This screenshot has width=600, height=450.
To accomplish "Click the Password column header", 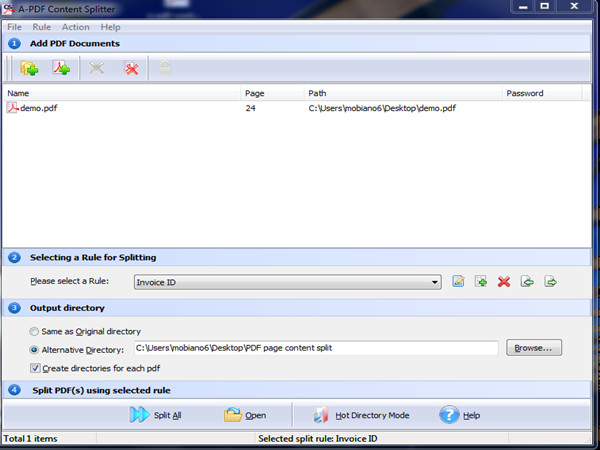I will pos(542,93).
